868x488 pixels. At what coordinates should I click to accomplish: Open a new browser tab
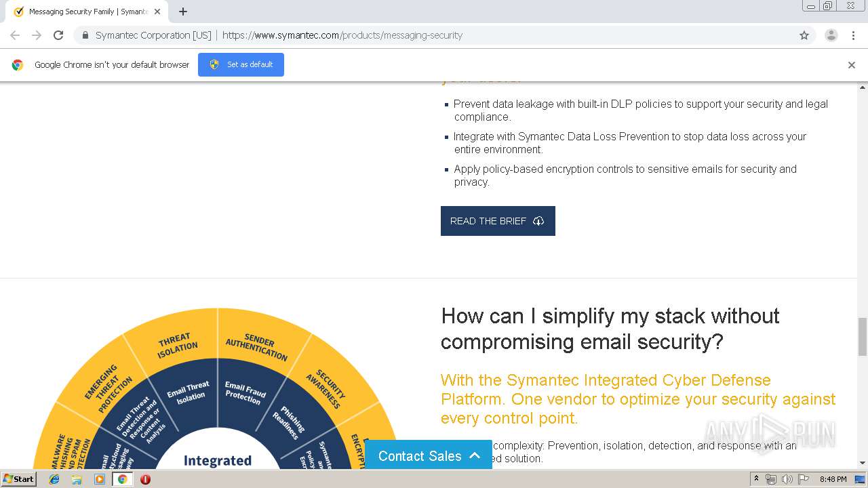pos(183,12)
